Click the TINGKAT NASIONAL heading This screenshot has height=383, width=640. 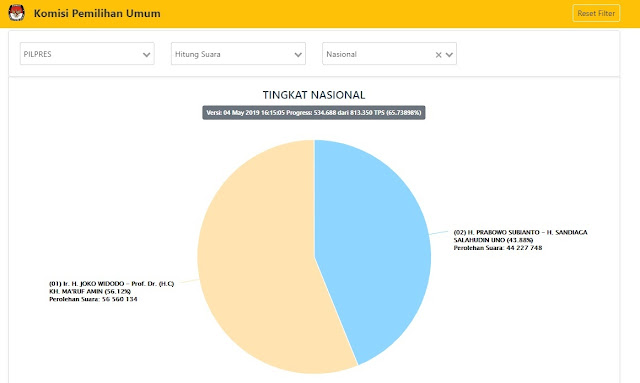(x=314, y=95)
